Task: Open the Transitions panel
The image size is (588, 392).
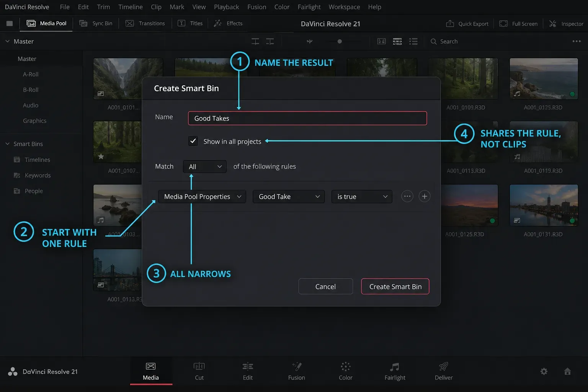Action: [145, 23]
